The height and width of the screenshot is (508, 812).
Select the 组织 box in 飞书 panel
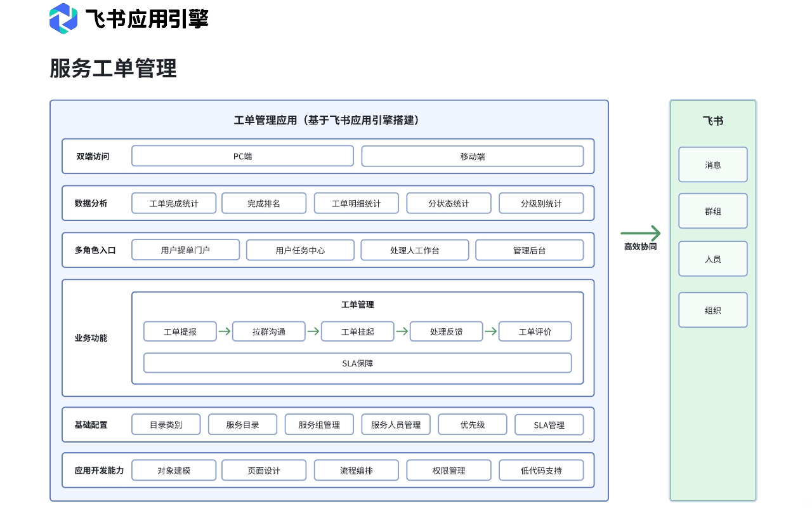pyautogui.click(x=713, y=310)
